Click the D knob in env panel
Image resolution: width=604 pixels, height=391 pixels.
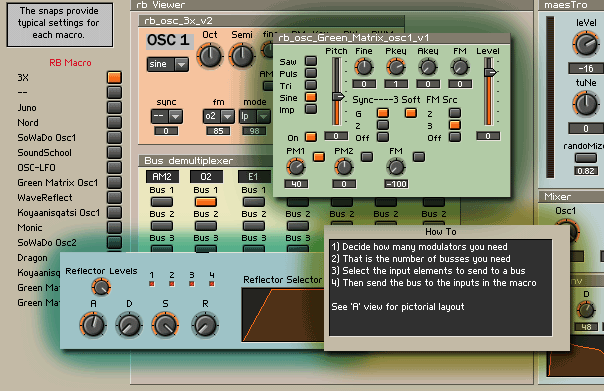(x=586, y=310)
